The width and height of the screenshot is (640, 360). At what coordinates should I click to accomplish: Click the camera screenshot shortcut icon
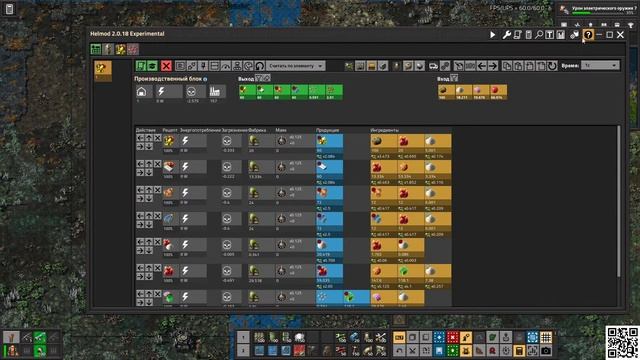546,350
